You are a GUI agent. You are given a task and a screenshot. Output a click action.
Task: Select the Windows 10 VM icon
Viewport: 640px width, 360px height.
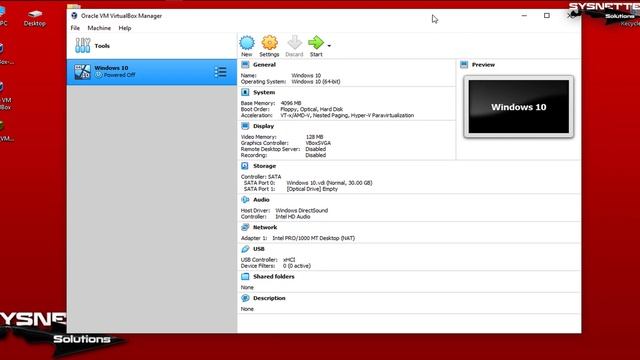click(82, 72)
